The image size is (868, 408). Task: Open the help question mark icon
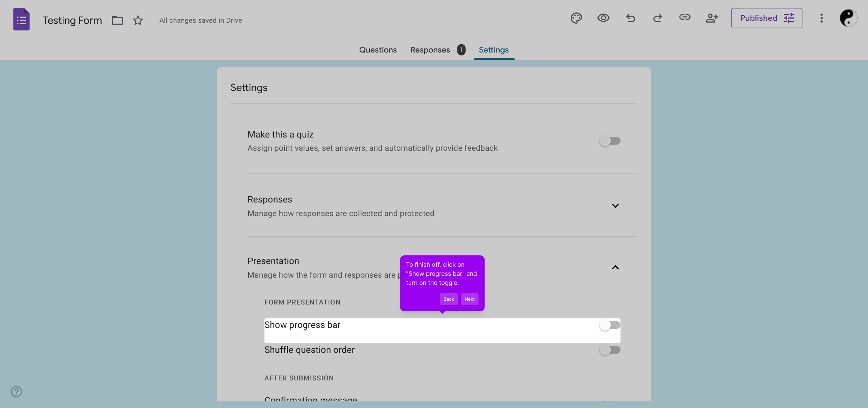pos(16,391)
